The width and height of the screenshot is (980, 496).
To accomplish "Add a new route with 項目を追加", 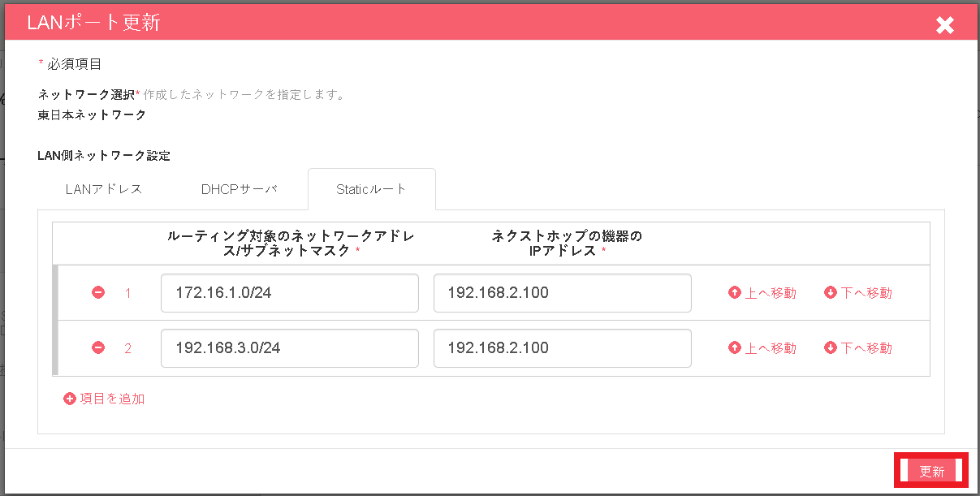I will (104, 399).
